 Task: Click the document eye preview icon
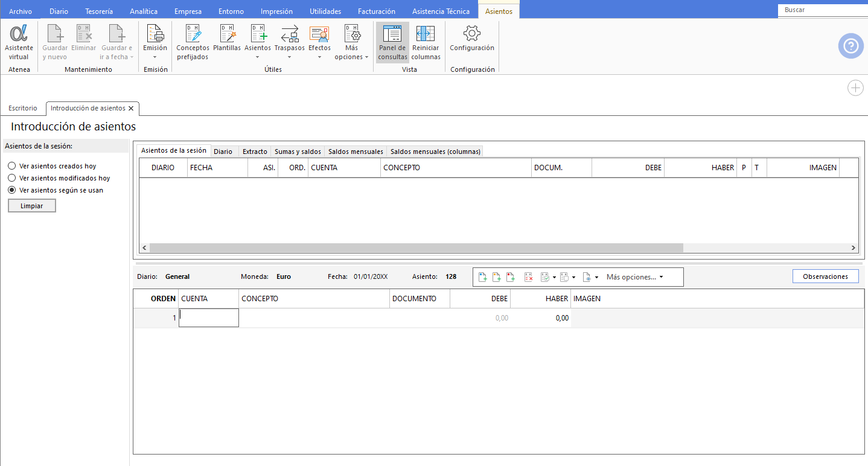pos(587,277)
